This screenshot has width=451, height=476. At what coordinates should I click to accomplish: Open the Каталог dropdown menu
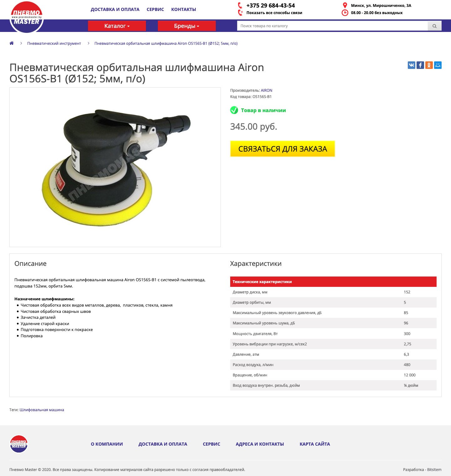117,26
